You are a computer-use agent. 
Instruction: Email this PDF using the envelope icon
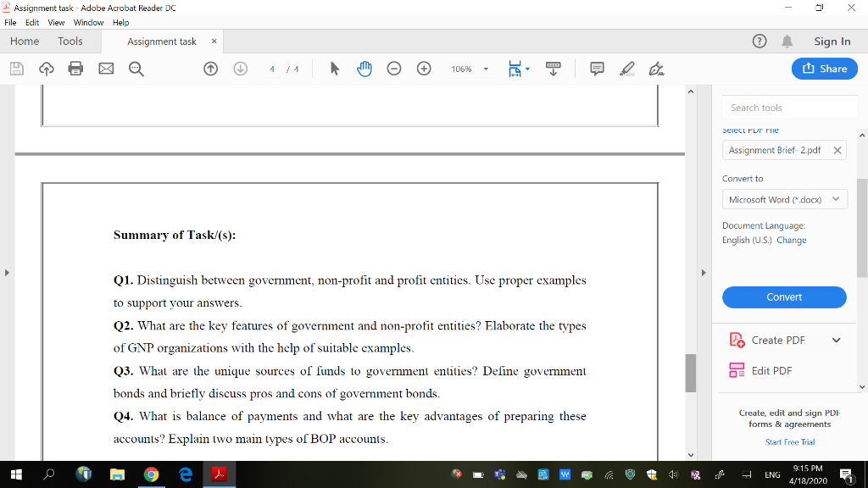105,69
